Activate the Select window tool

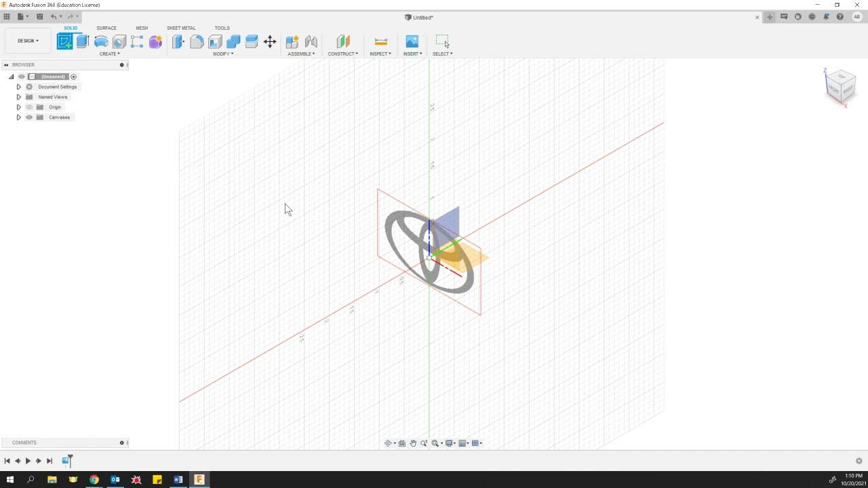tap(442, 41)
